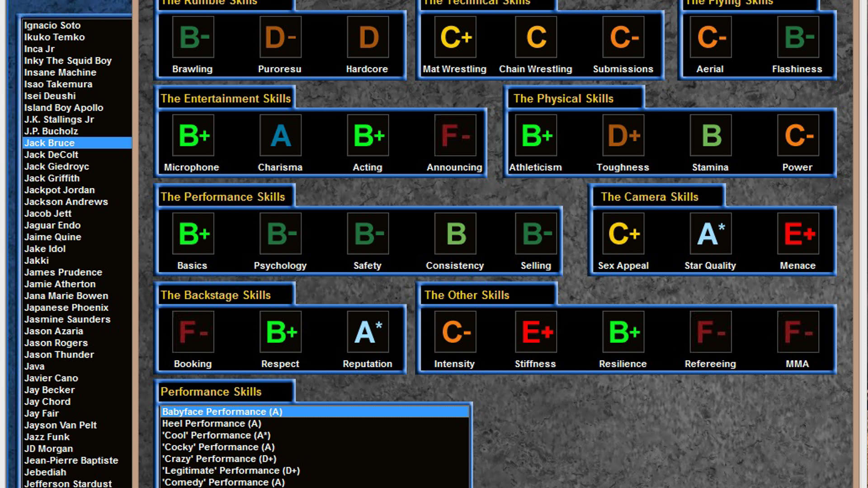Viewport: 868px width, 488px height.
Task: Select Japanese Phoenix in the worker list
Action: (x=77, y=307)
